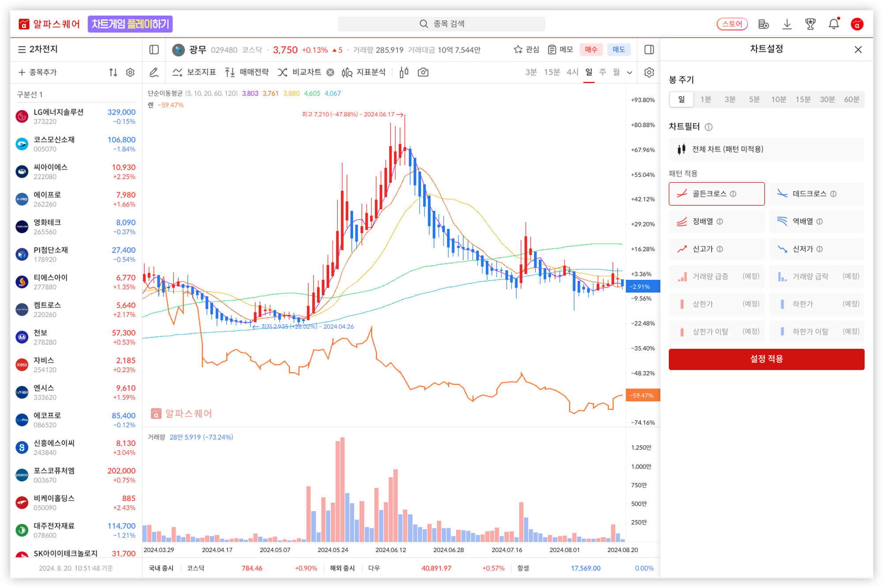
Task: Open 에코프로 in watchlist
Action: [76, 420]
